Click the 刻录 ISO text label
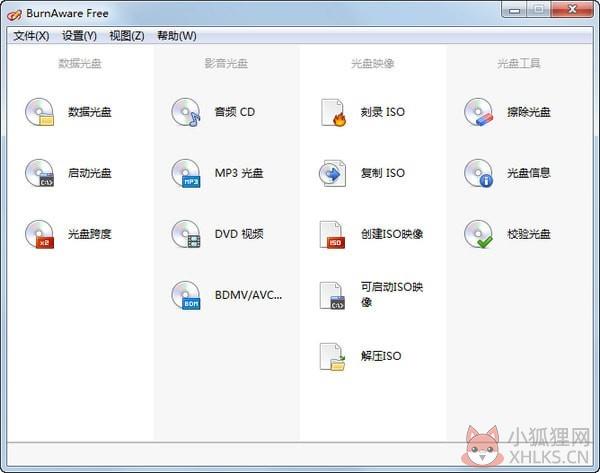 pos(383,112)
